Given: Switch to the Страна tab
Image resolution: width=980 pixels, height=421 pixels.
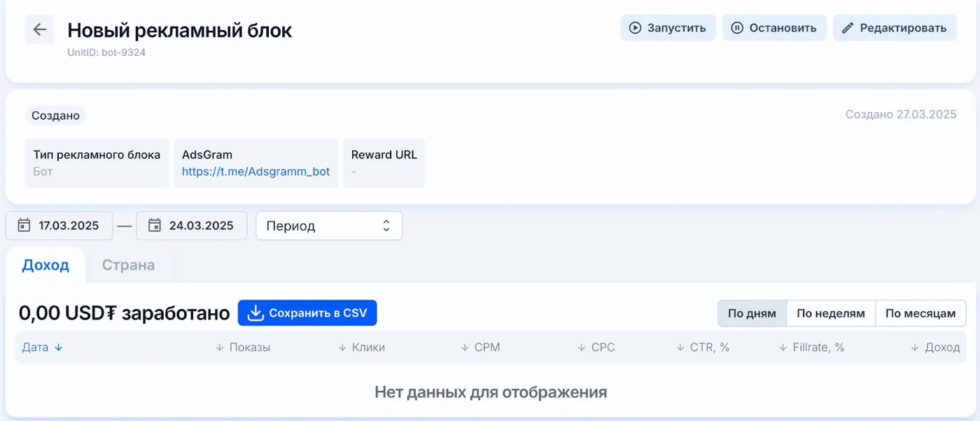Looking at the screenshot, I should (x=128, y=265).
